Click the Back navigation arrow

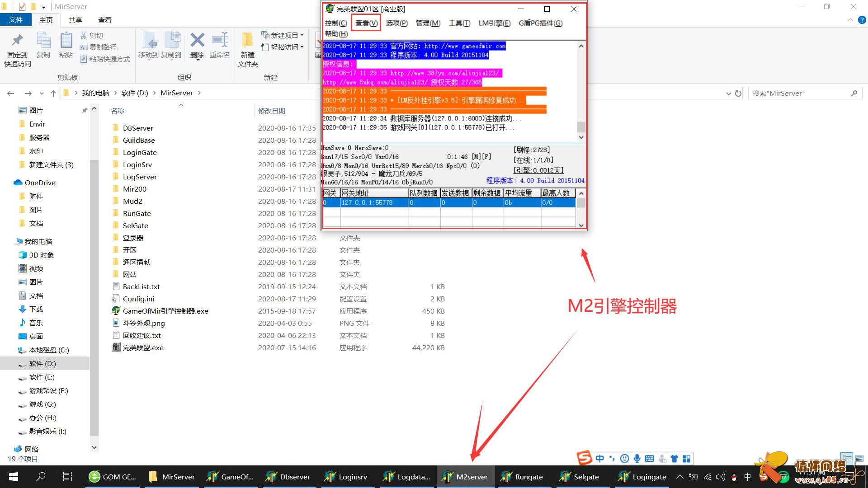11,93
